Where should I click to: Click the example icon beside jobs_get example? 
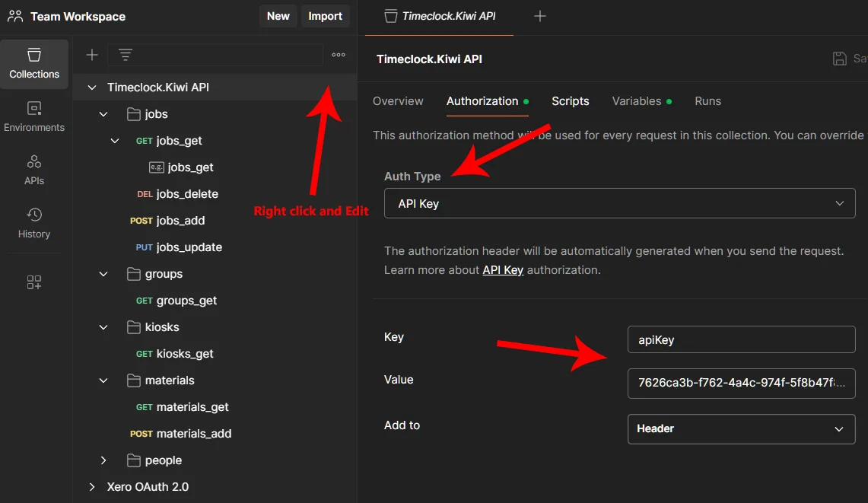157,167
